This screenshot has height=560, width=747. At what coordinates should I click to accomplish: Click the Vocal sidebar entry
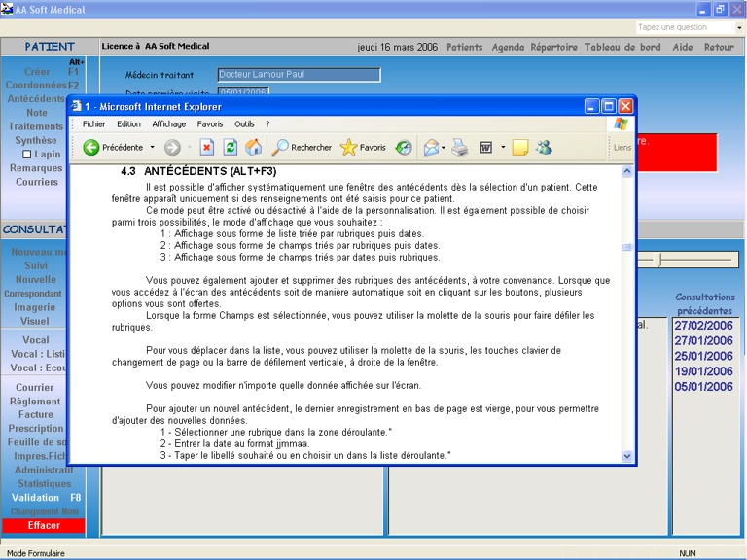[x=36, y=340]
